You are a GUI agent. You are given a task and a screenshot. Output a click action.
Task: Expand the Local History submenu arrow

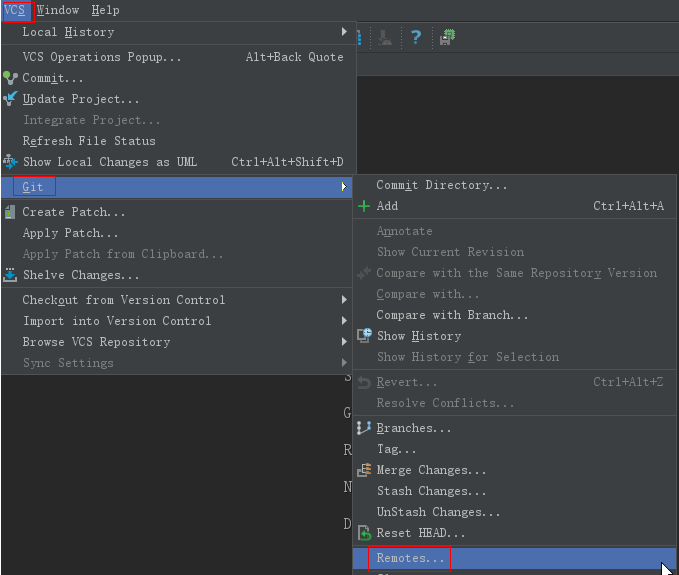(344, 32)
